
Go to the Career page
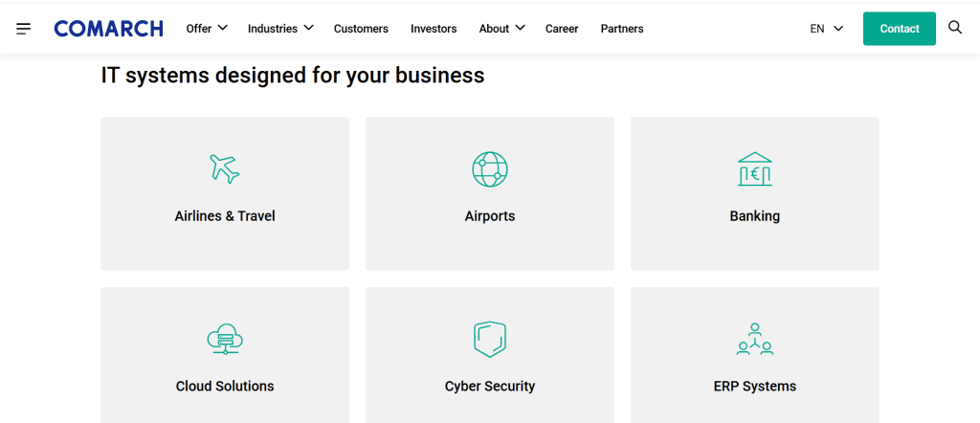coord(562,29)
